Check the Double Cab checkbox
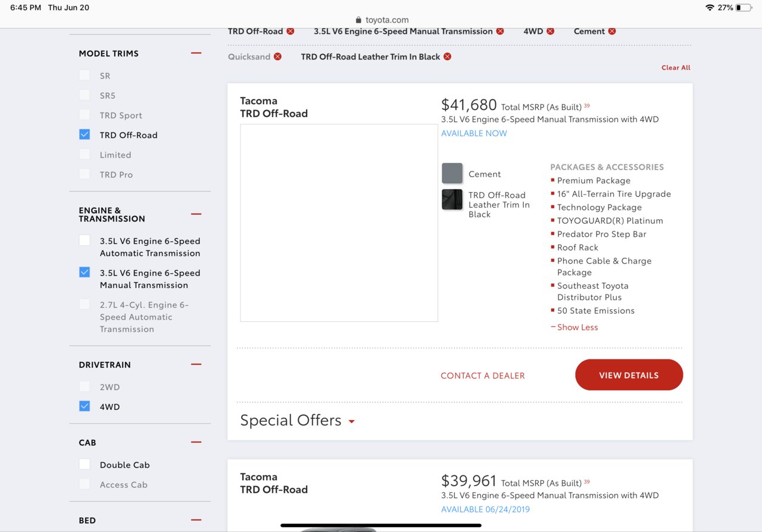Viewport: 762px width, 532px height. [x=85, y=465]
